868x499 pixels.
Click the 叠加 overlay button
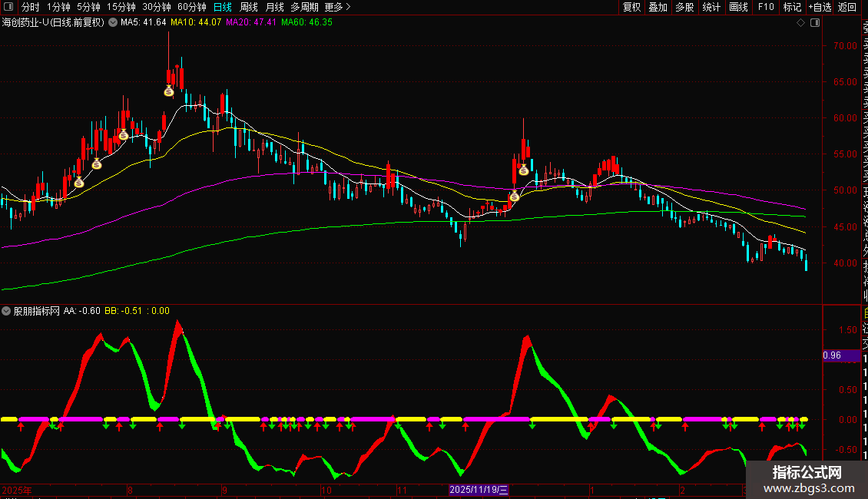click(x=658, y=7)
